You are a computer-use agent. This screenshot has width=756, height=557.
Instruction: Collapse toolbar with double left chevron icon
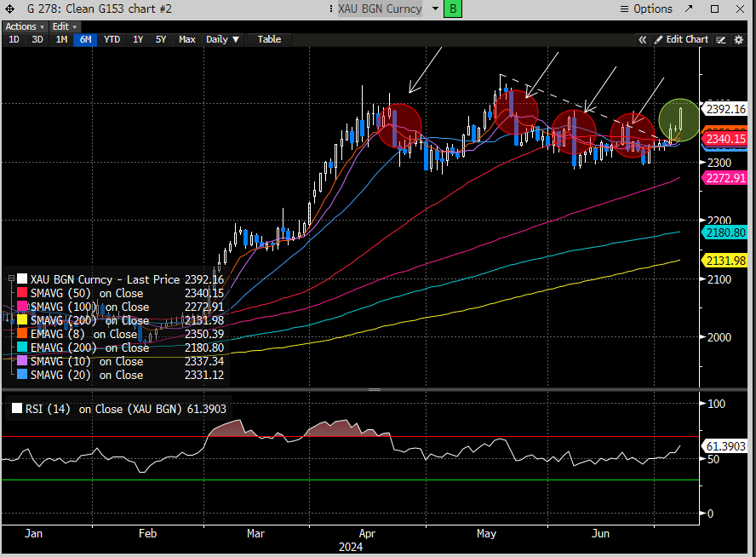coord(644,39)
